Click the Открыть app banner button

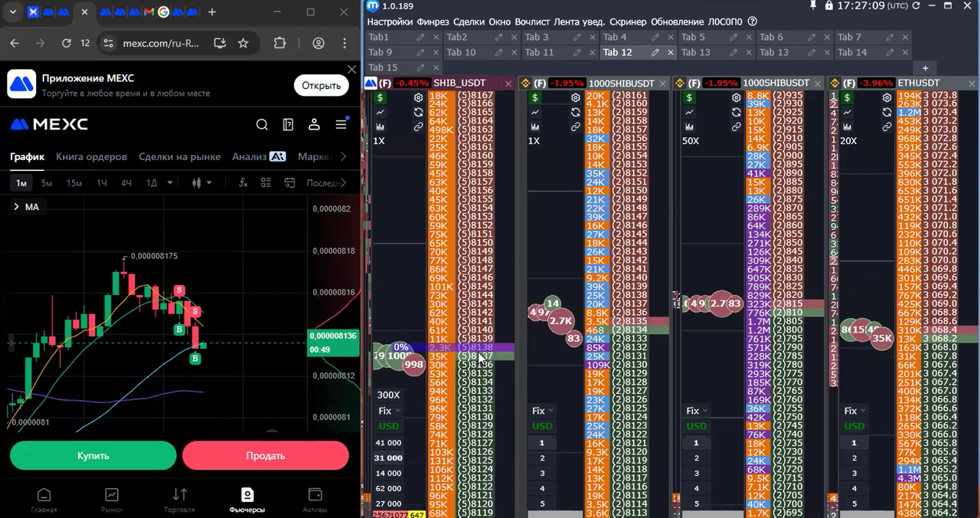[322, 85]
